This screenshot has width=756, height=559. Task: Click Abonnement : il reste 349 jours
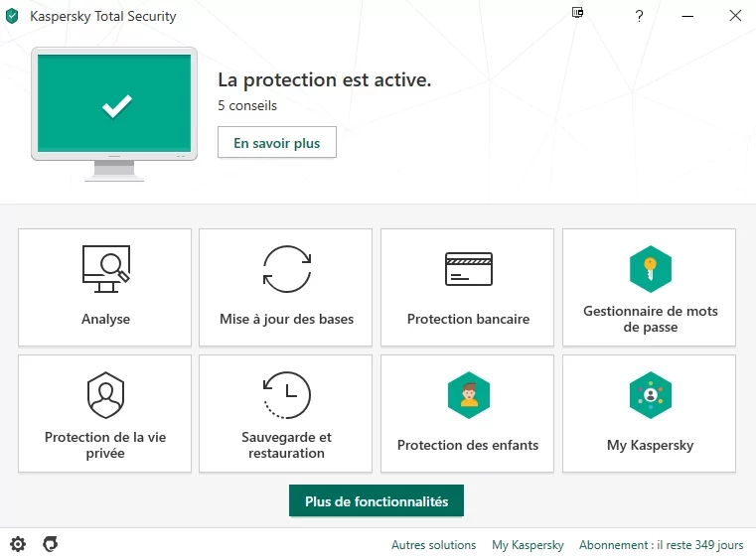tap(661, 545)
